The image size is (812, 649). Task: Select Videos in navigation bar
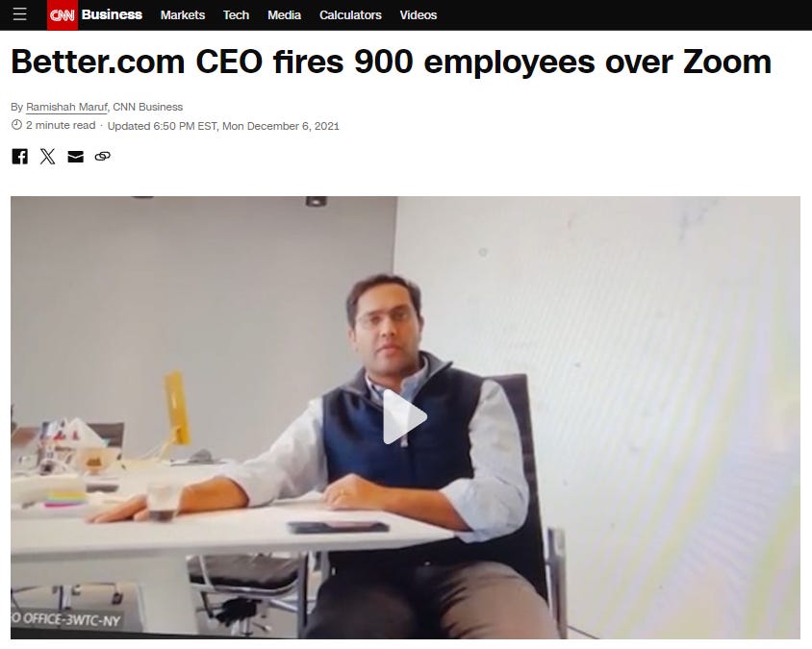click(419, 15)
